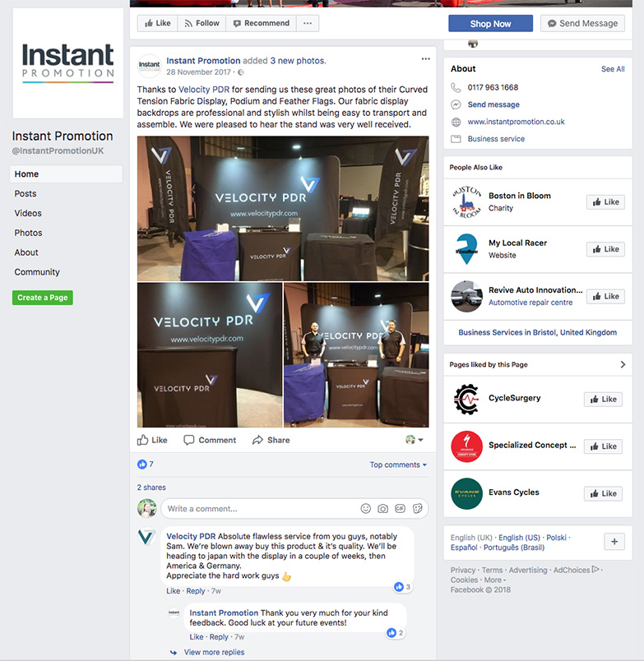Open the About section in sidebar
The width and height of the screenshot is (644, 661).
(x=26, y=252)
